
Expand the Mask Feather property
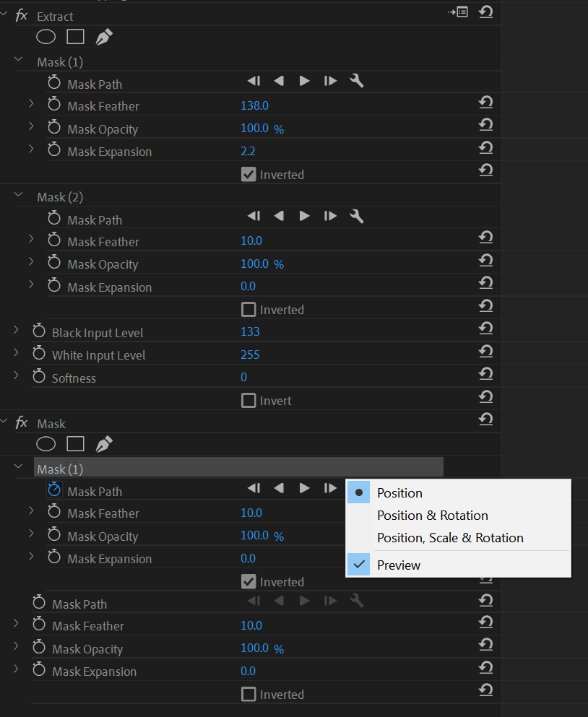pos(31,103)
